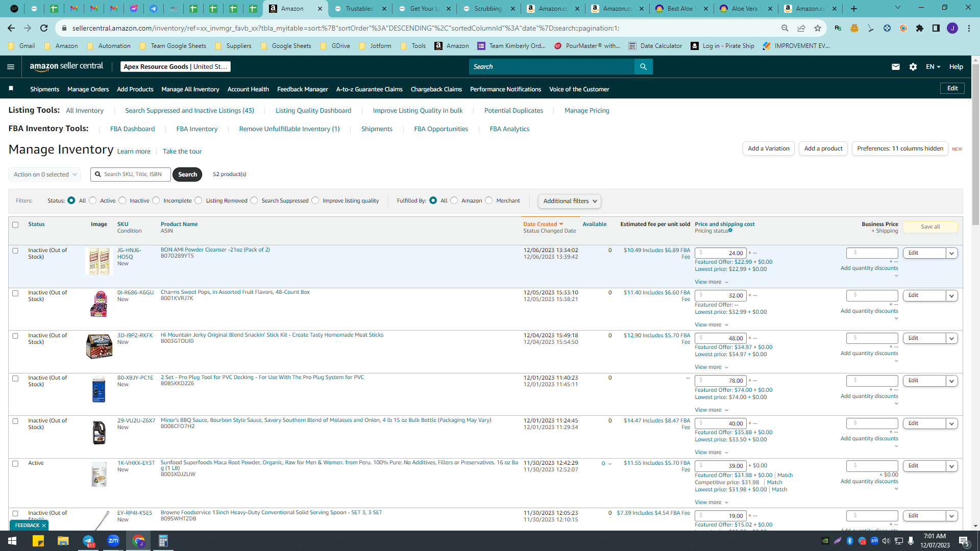Open Feedback Manager from the navigation bar
Screen dimensions: 980x551
click(x=303, y=89)
